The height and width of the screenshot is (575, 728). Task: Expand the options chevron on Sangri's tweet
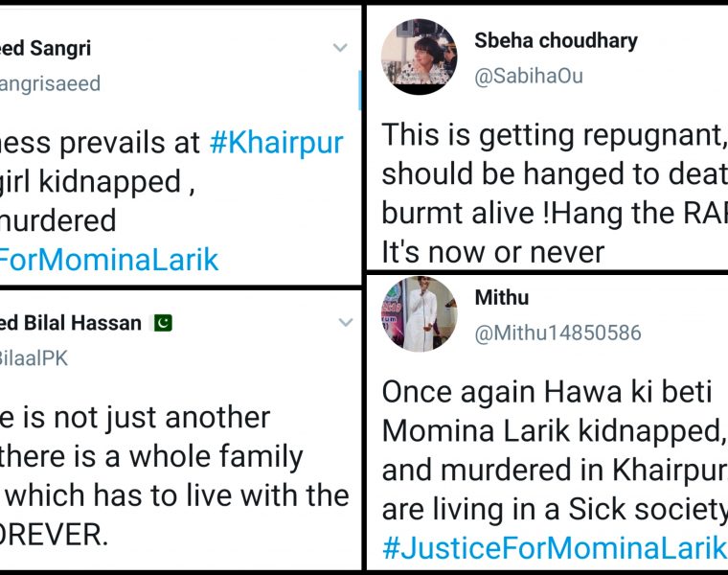click(340, 48)
